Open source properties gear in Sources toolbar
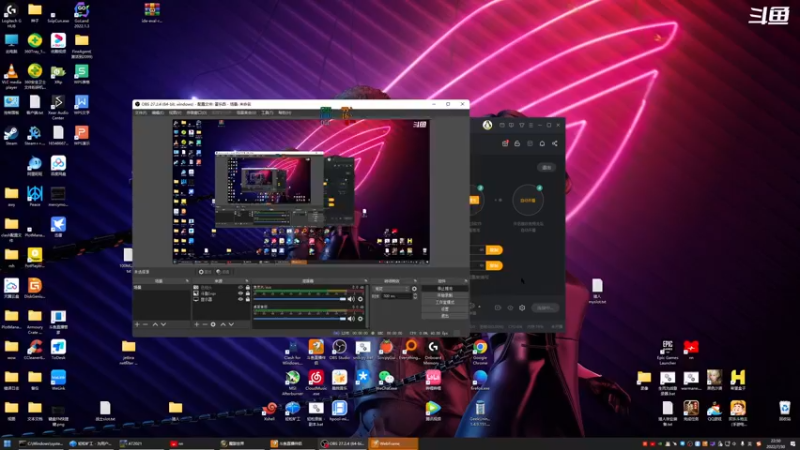The image size is (800, 450). tap(213, 324)
